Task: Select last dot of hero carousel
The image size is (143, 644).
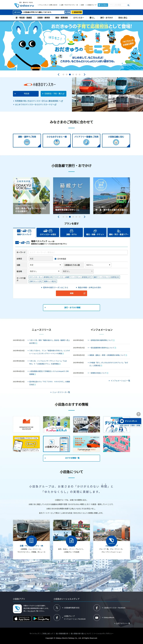Action: pyautogui.click(x=80, y=75)
